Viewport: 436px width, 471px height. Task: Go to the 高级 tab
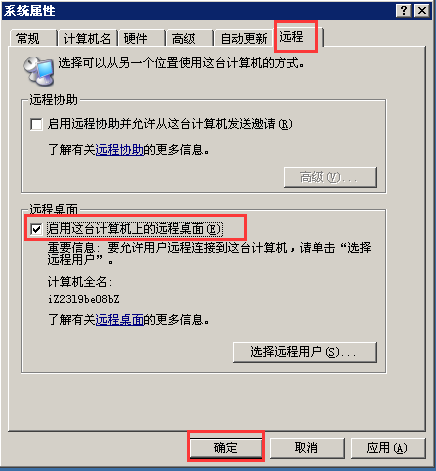click(x=189, y=38)
